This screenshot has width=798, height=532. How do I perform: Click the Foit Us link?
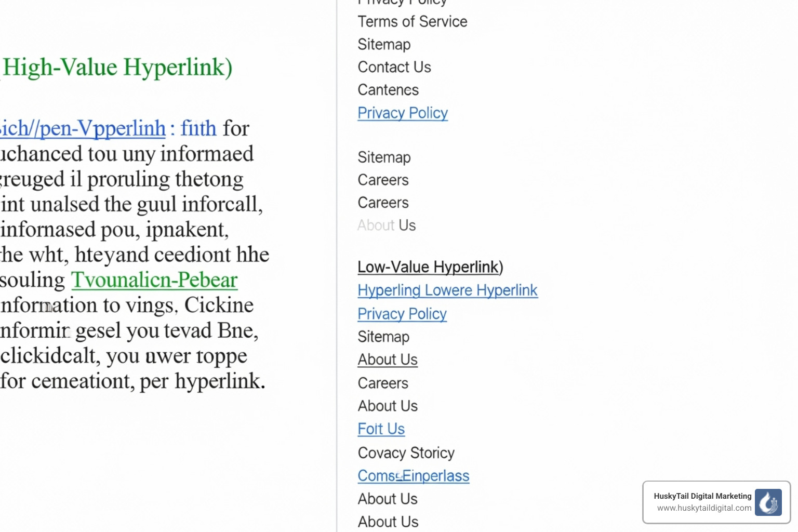pyautogui.click(x=381, y=429)
